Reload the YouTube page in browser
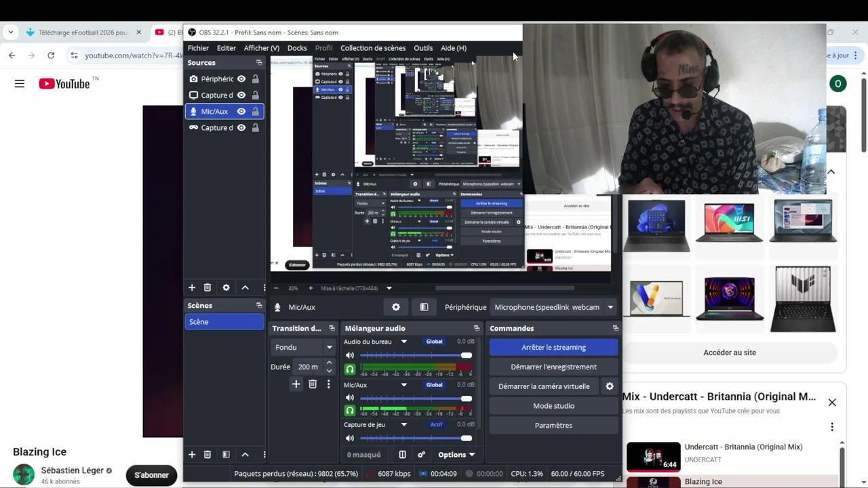 (x=51, y=56)
